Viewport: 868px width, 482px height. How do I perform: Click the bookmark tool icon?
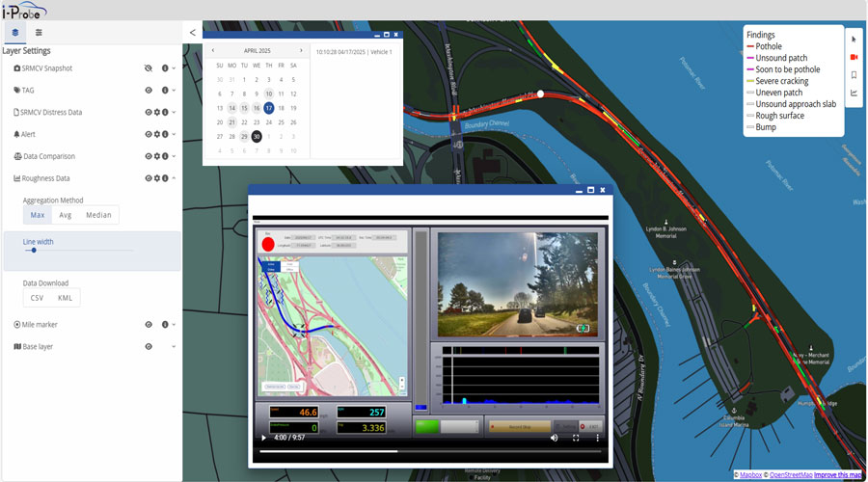point(854,75)
